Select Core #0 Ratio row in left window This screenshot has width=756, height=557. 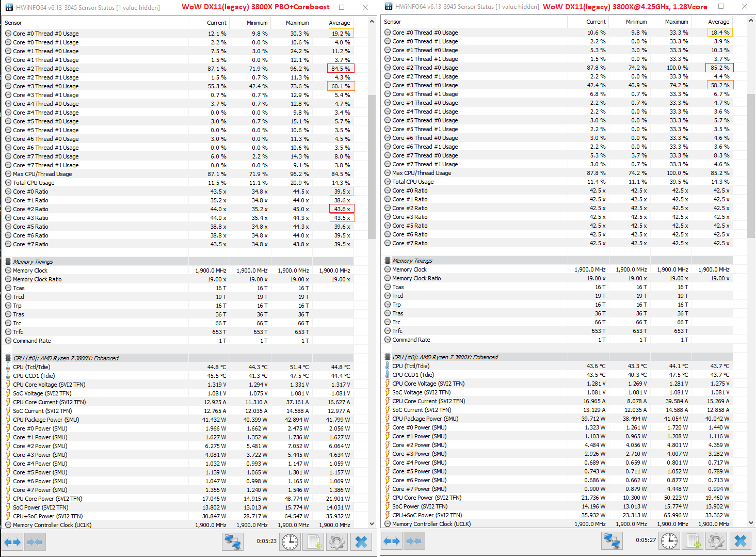pos(178,192)
